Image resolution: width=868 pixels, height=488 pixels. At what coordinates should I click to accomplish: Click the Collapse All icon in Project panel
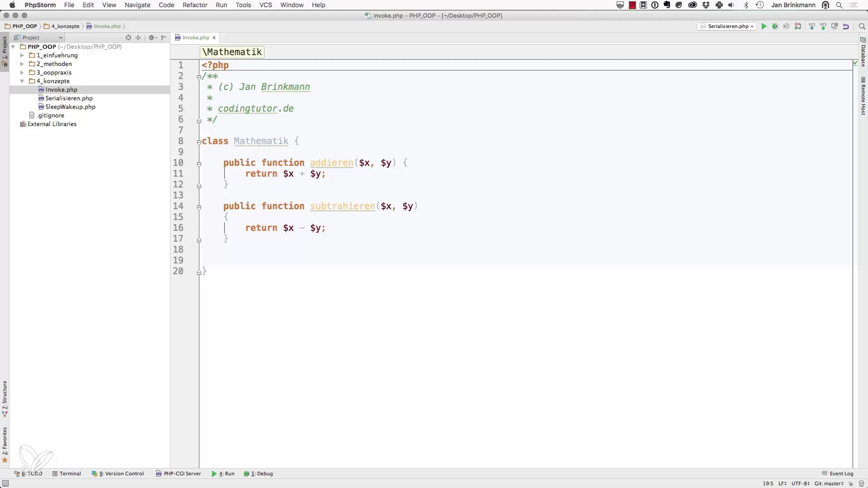pyautogui.click(x=138, y=38)
